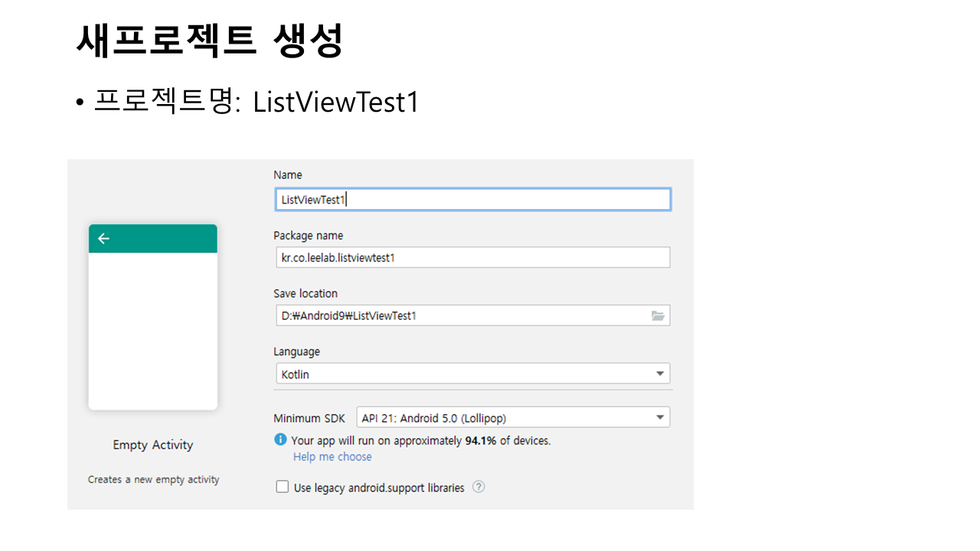The width and height of the screenshot is (980, 551).
Task: Click the "Minimum SDK" label
Action: click(x=309, y=419)
